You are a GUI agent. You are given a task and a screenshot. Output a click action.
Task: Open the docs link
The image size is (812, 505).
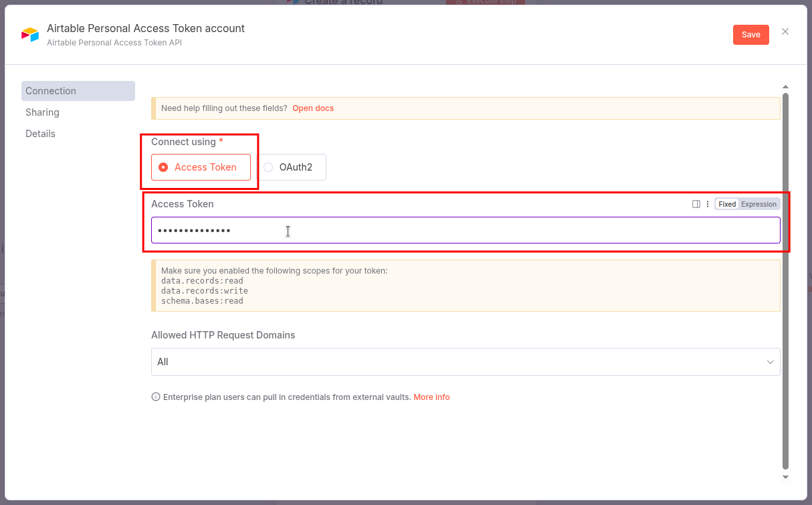pyautogui.click(x=313, y=108)
